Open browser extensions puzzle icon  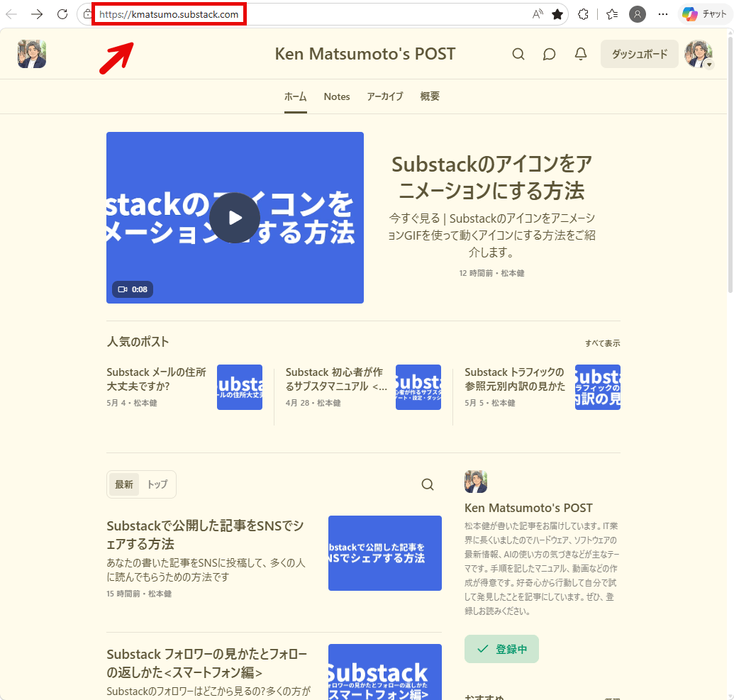583,14
